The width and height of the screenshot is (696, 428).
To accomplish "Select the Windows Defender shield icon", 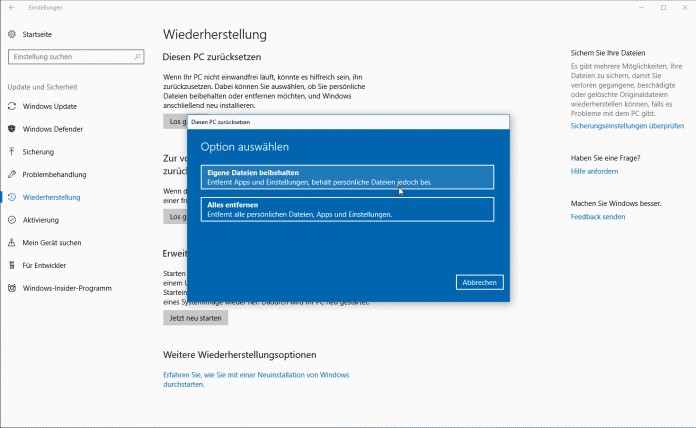I will pos(12,129).
